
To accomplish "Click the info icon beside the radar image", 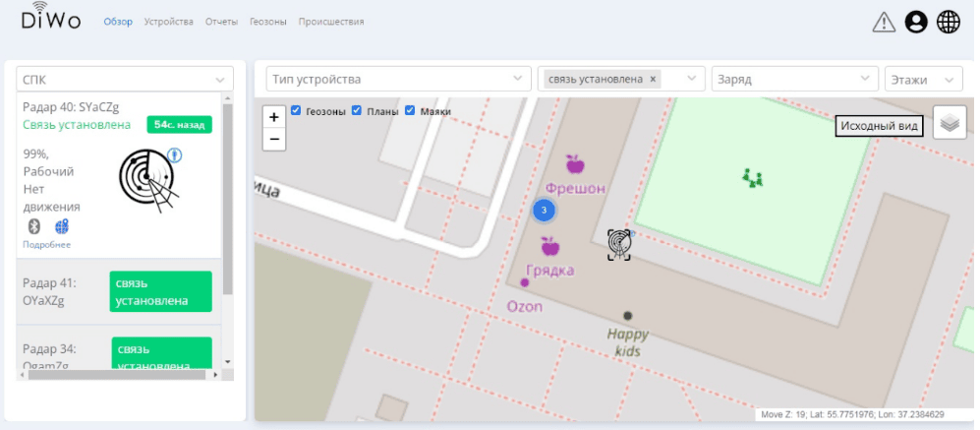I will [174, 154].
